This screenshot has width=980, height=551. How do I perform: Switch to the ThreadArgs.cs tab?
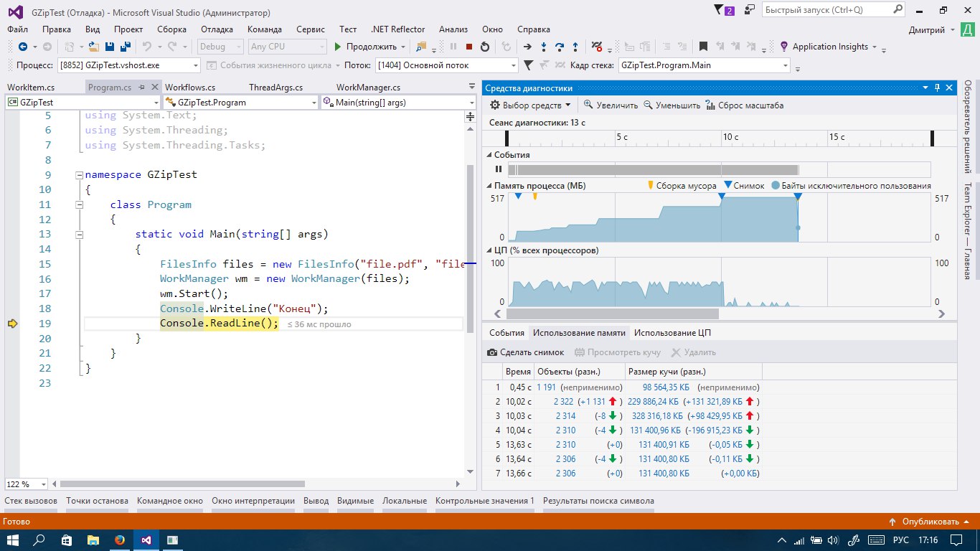pos(276,88)
